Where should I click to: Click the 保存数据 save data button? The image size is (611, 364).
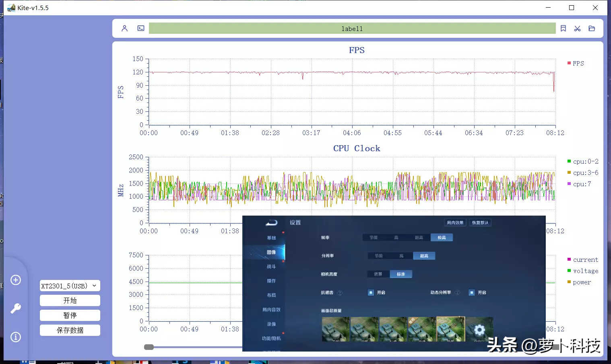(70, 330)
